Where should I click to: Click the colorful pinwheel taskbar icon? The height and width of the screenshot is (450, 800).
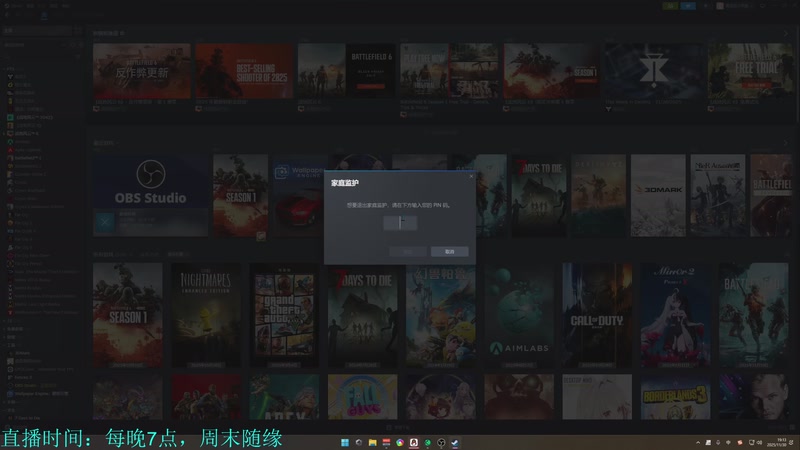400,442
